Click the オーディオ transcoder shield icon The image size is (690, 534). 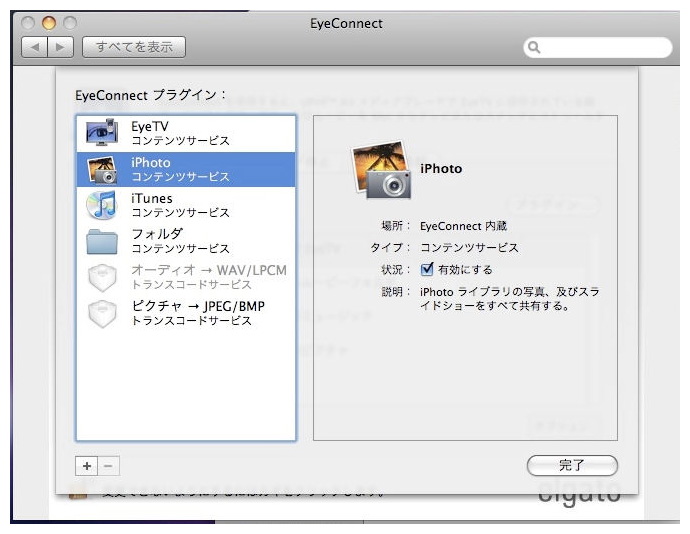click(x=103, y=277)
